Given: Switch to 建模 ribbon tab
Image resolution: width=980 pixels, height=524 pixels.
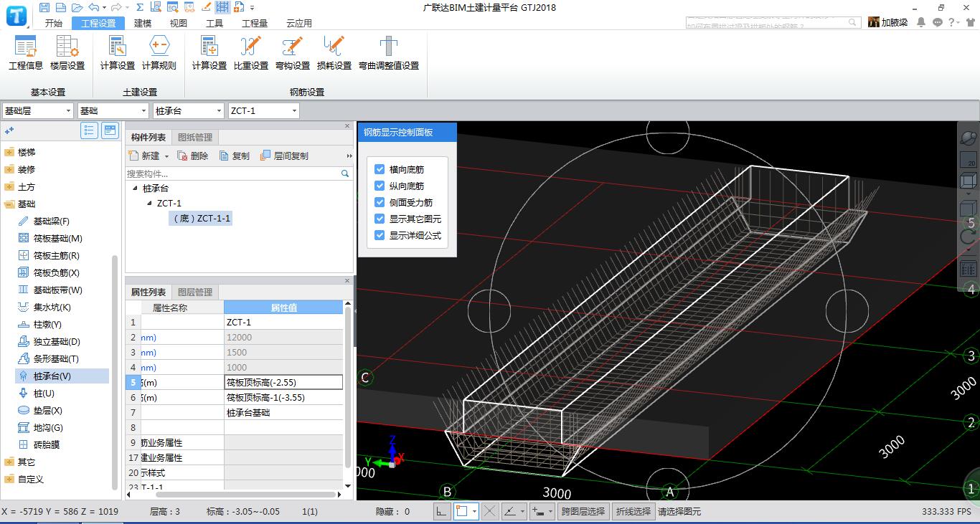Looking at the screenshot, I should [x=143, y=23].
